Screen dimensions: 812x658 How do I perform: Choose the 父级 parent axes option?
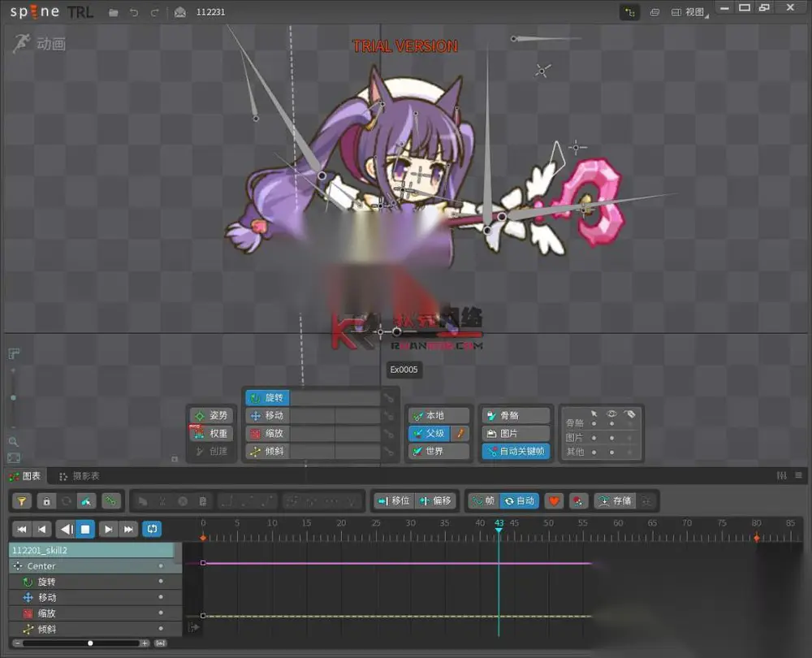(x=429, y=434)
